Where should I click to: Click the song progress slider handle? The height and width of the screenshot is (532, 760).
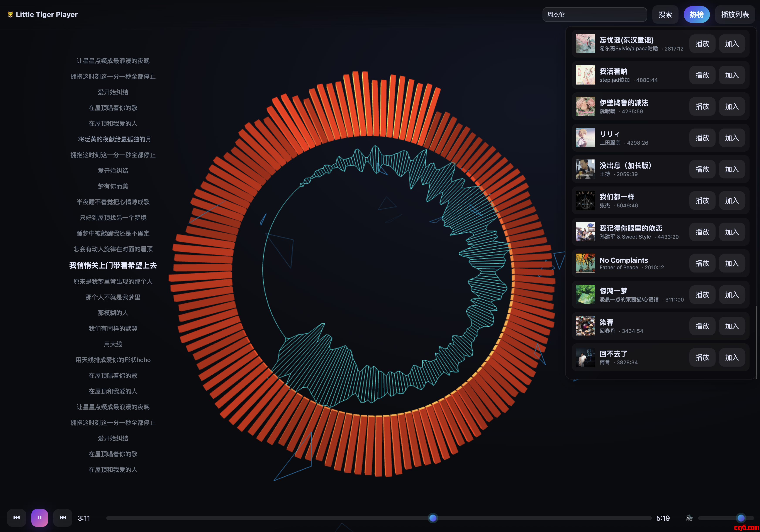click(x=433, y=518)
